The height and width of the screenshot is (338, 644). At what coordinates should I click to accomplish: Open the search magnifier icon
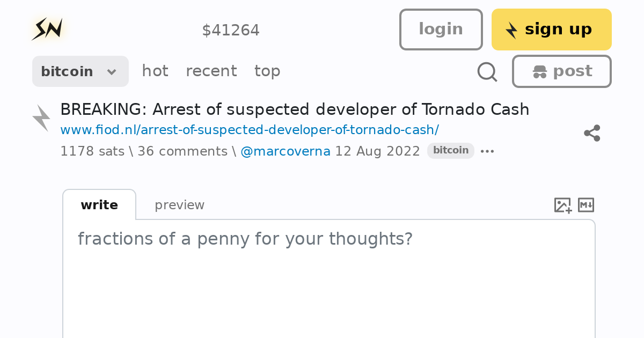click(x=487, y=71)
